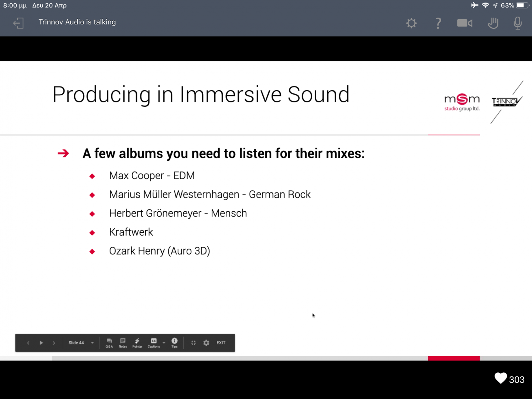Click EXIT to end slideshow
Image resolution: width=532 pixels, height=399 pixels.
221,343
